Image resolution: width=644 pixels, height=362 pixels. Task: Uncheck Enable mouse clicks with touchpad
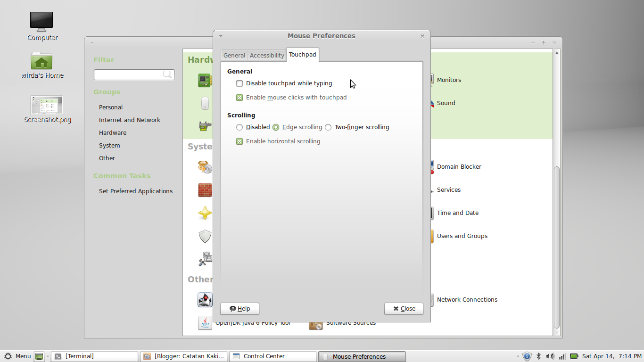(239, 97)
